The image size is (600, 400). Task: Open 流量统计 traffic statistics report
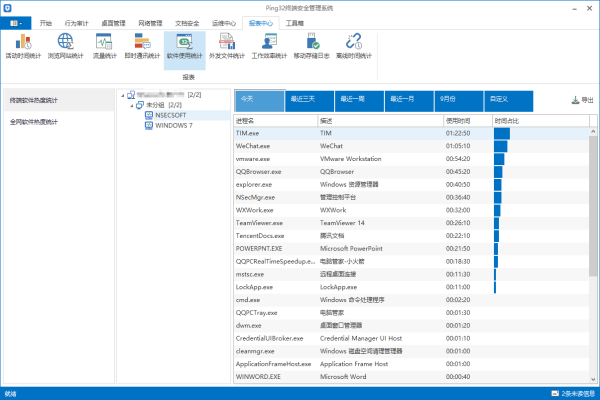(104, 47)
